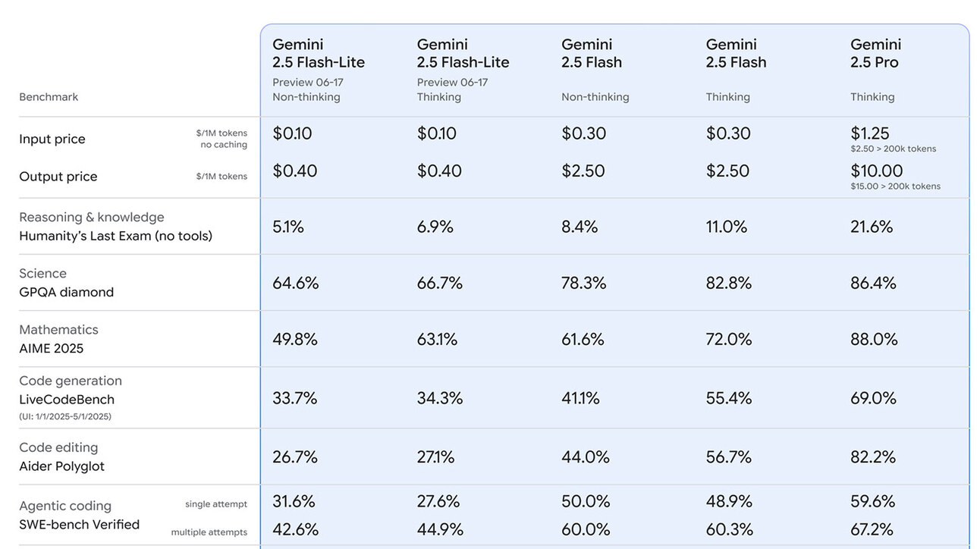Select the 67.2% multiple attempts score
This screenshot has width=980, height=549.
click(x=872, y=529)
